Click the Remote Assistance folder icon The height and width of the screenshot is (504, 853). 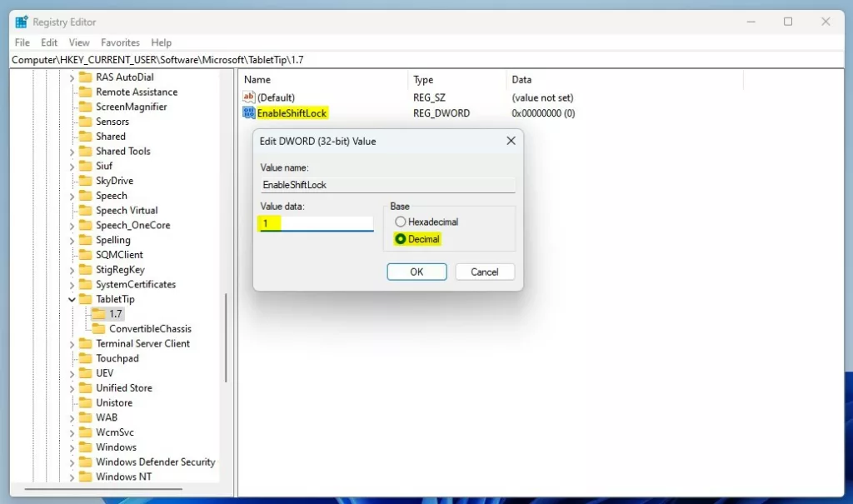[x=86, y=92]
